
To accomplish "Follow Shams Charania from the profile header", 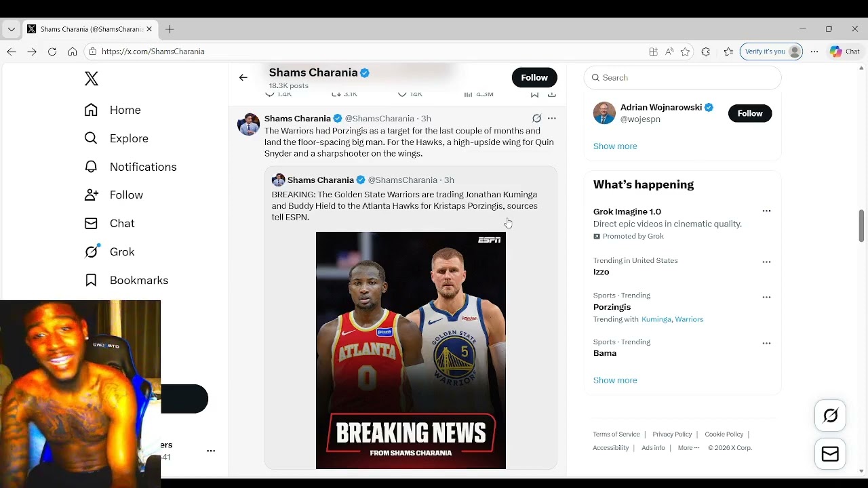I will tap(534, 77).
